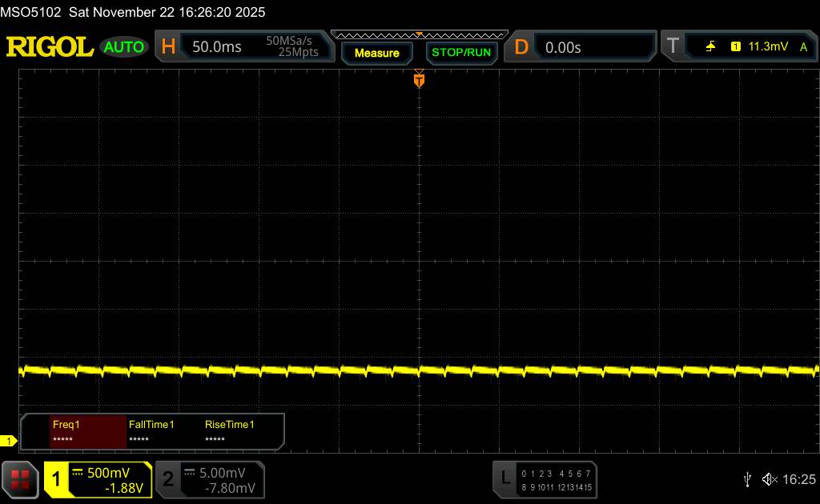The image size is (820, 504).
Task: Open the 11.3mV trigger level setting
Action: coord(766,47)
